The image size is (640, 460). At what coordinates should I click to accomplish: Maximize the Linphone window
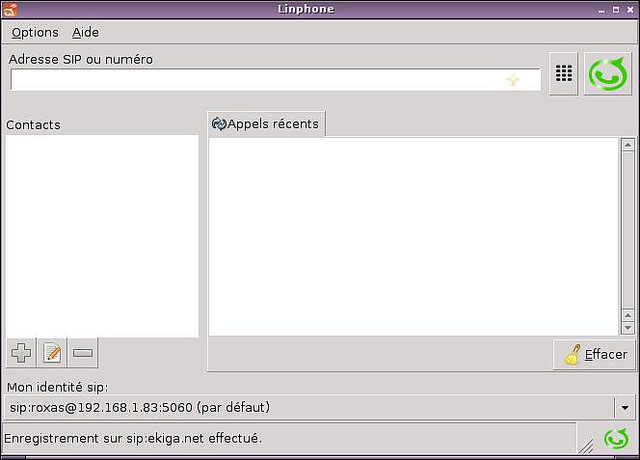[x=616, y=9]
